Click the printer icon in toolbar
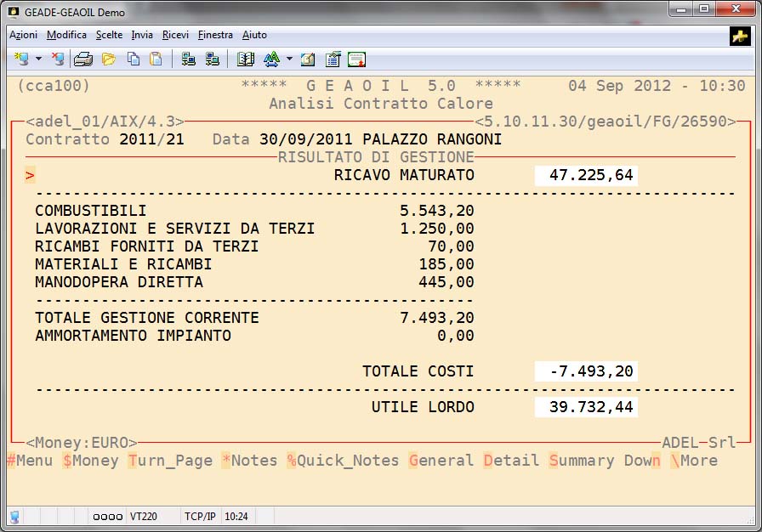 pyautogui.click(x=82, y=59)
